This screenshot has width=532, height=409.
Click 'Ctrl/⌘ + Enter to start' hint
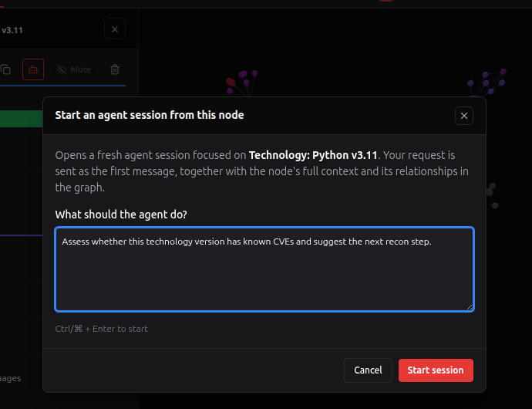coord(102,329)
